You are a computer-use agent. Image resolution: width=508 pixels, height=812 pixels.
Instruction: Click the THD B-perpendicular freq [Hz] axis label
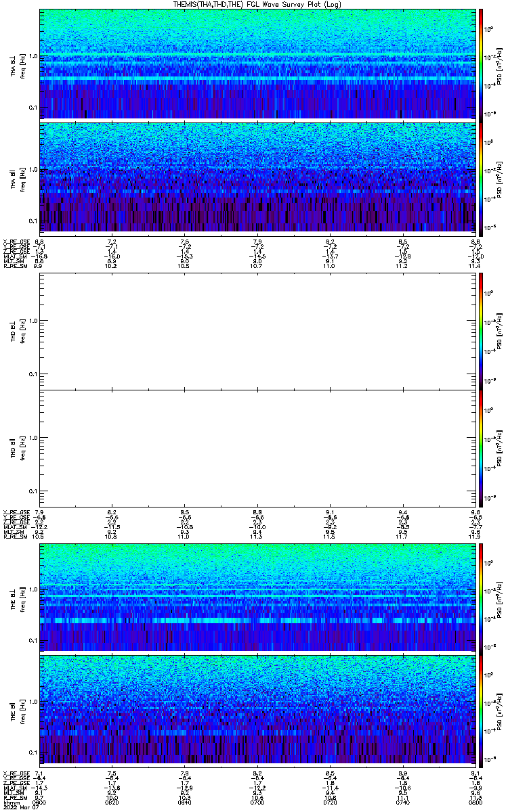pyautogui.click(x=22, y=331)
